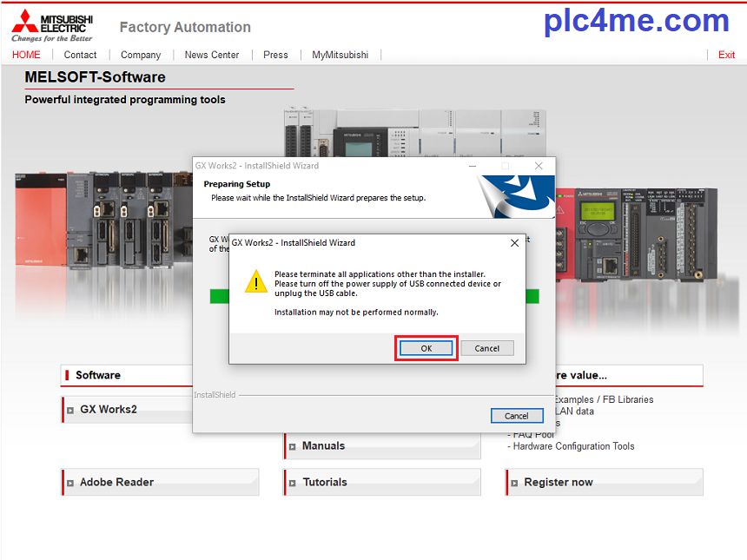
Task: Open the Tutorials section
Action: [325, 483]
